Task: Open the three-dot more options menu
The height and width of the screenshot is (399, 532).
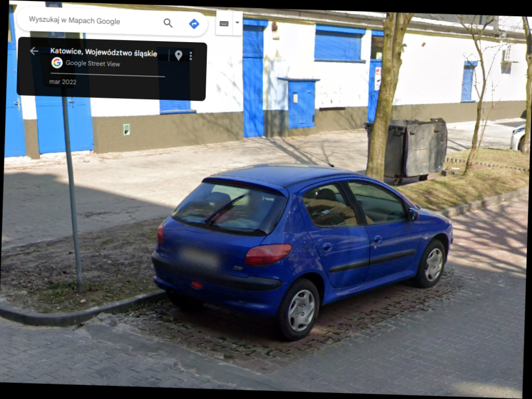Action: coord(191,56)
